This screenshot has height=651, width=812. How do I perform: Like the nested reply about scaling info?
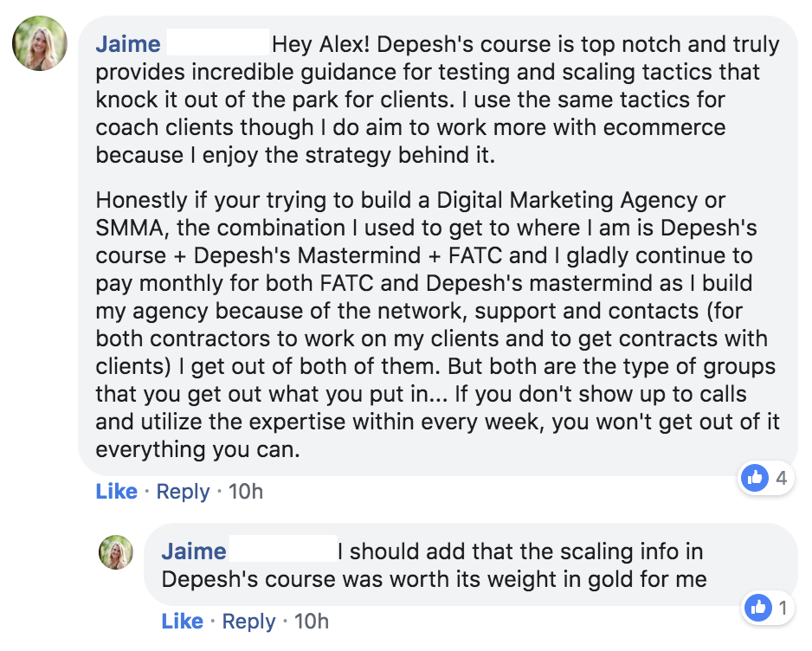182,622
